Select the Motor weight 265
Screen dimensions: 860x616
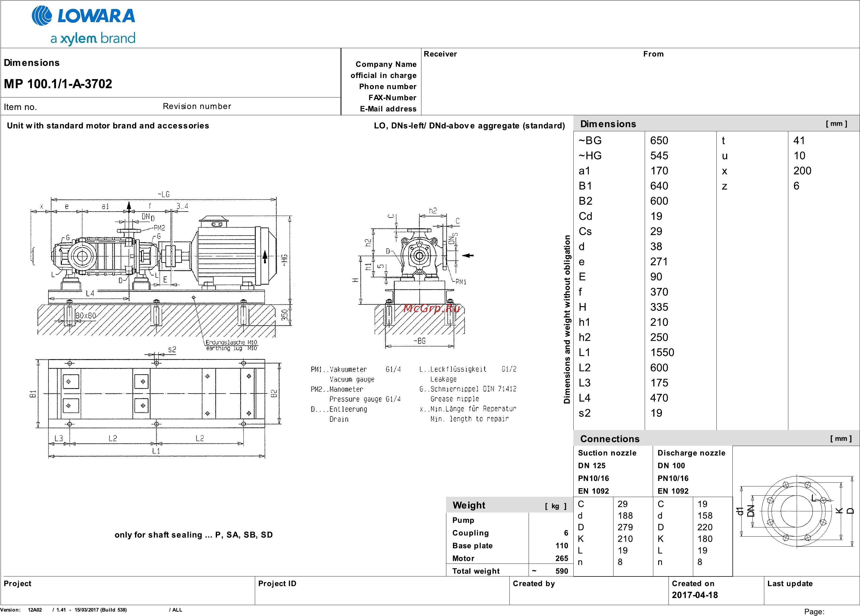[x=562, y=558]
